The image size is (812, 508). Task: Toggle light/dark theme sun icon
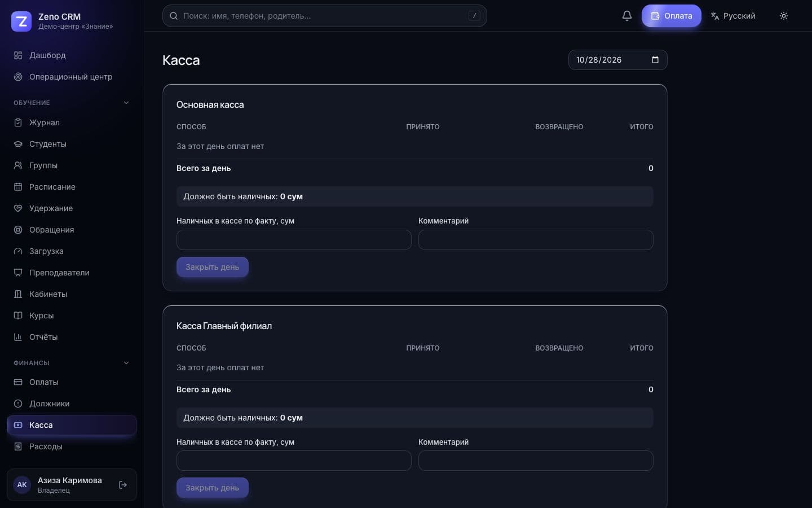point(783,16)
